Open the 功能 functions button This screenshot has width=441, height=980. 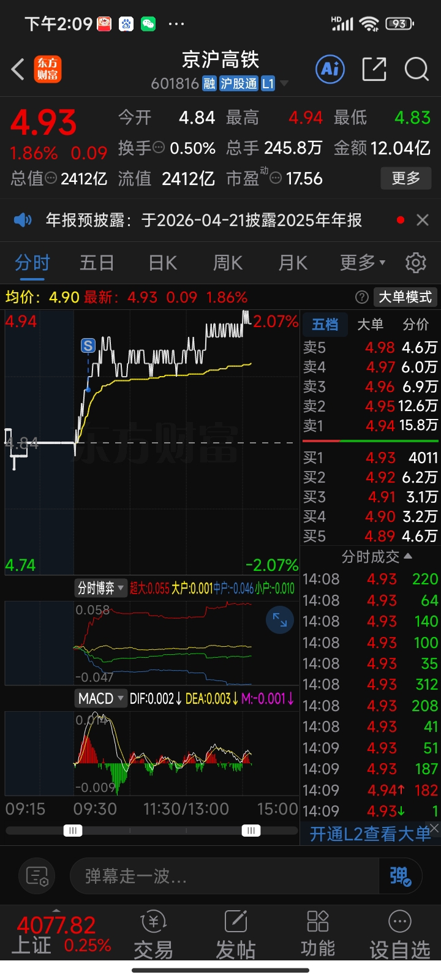(x=317, y=935)
